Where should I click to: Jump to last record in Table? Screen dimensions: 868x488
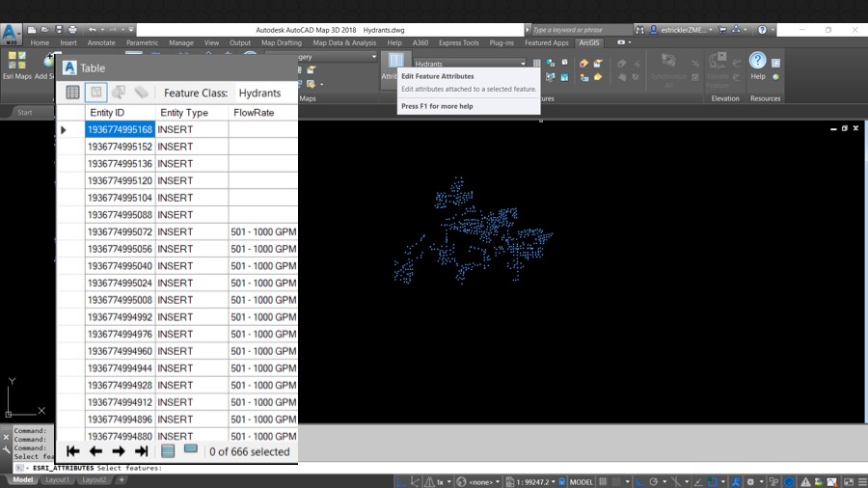point(142,451)
